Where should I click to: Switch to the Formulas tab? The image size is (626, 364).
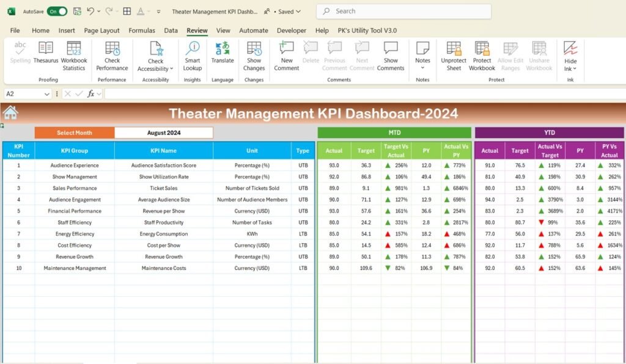(x=142, y=30)
